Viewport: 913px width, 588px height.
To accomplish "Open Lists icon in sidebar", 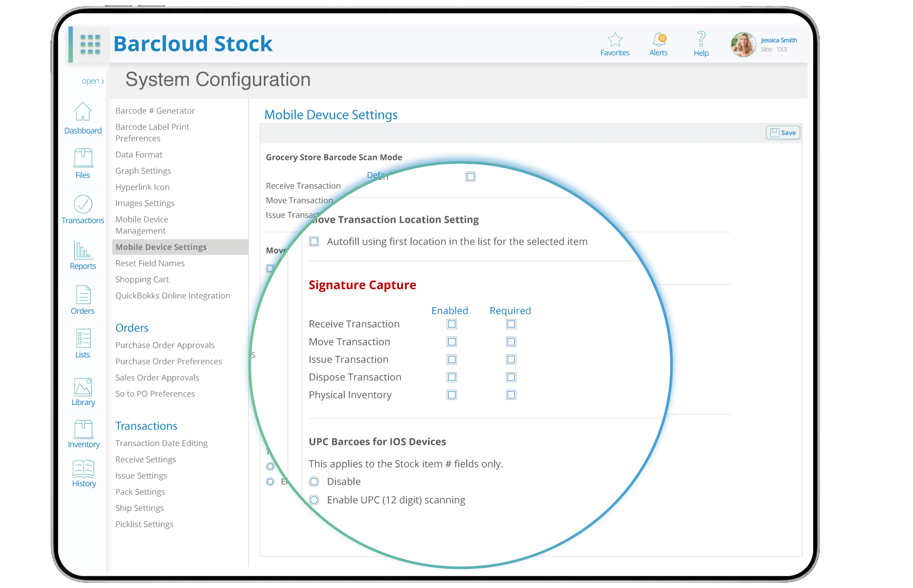I will (83, 339).
